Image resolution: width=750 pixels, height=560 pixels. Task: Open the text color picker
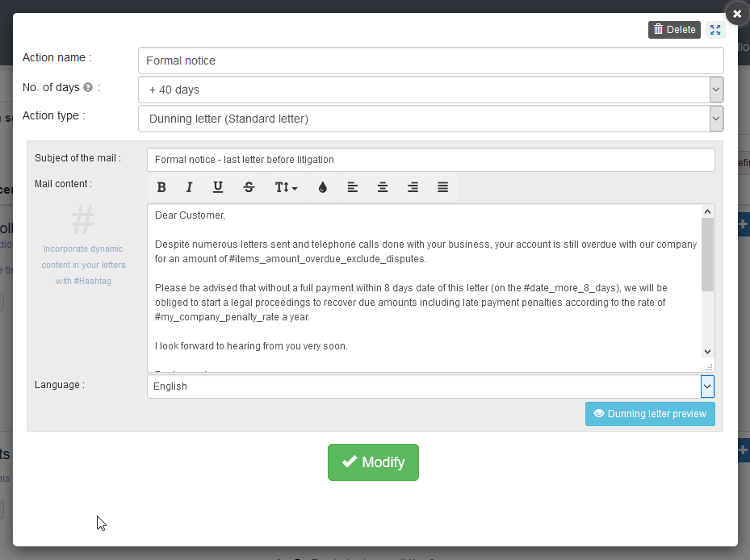click(323, 187)
